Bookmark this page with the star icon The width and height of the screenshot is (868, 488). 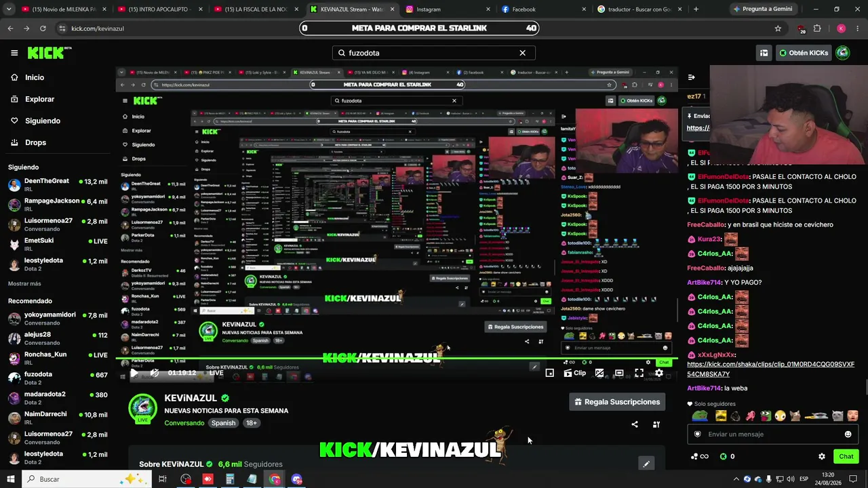[778, 28]
